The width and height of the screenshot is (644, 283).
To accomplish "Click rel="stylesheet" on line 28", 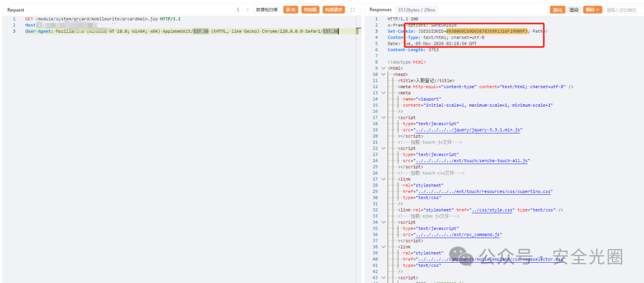I will (x=423, y=185).
